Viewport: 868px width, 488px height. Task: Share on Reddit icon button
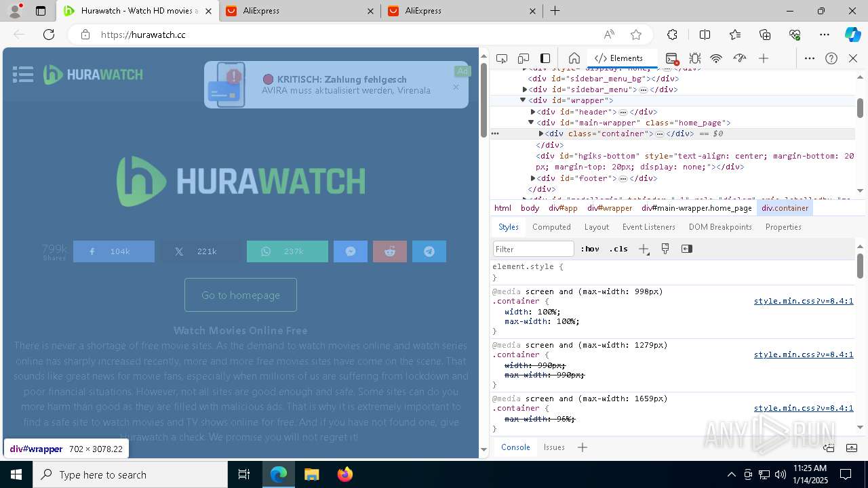390,251
